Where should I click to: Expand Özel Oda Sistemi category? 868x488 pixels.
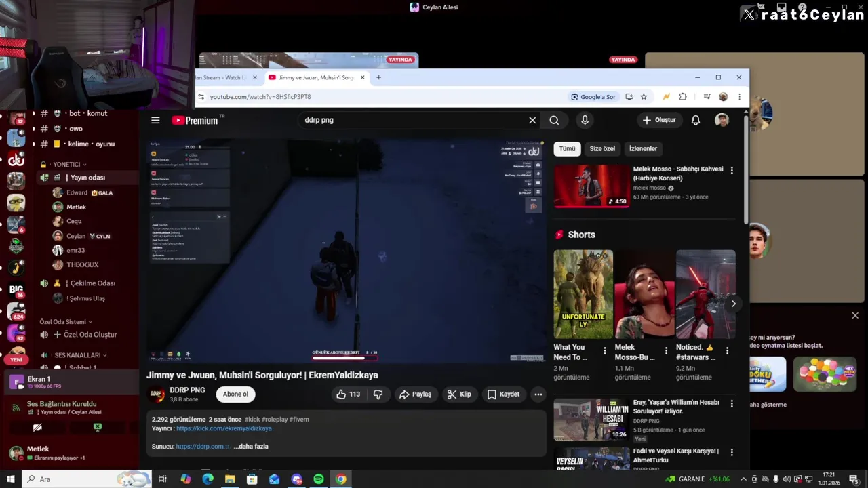pyautogui.click(x=66, y=321)
